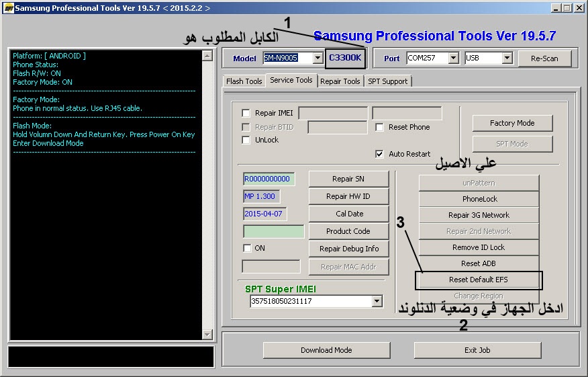This screenshot has width=588, height=377.
Task: Click the Download Mode button
Action: 326,350
